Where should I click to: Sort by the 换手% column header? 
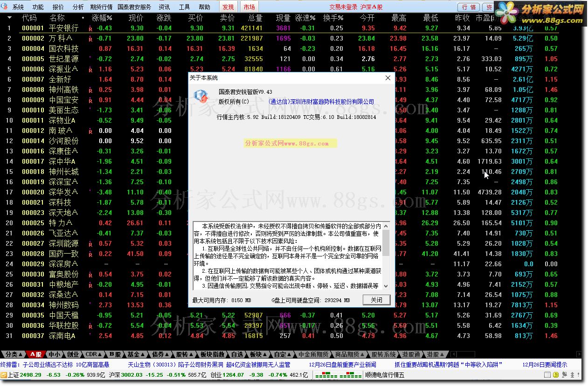point(333,18)
